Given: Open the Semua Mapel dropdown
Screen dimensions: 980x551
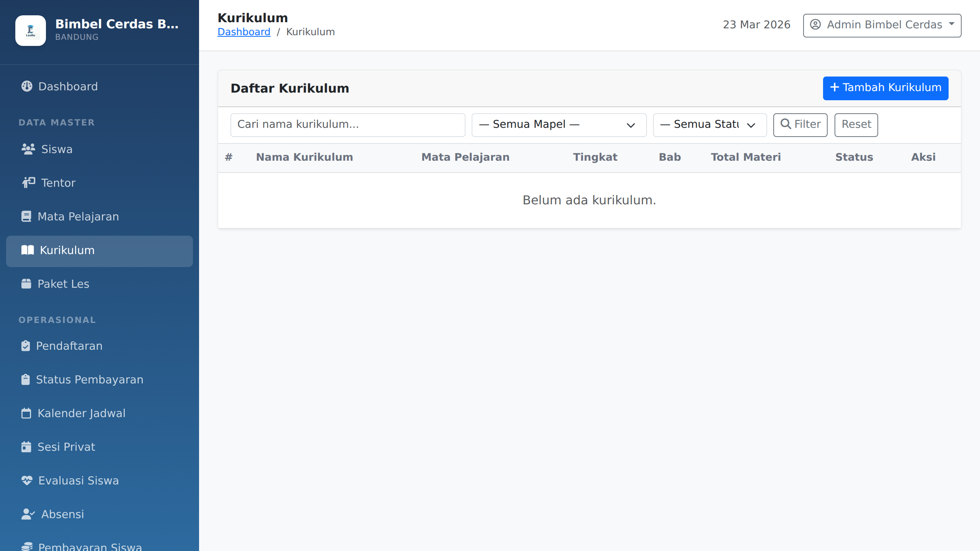Looking at the screenshot, I should (x=559, y=125).
